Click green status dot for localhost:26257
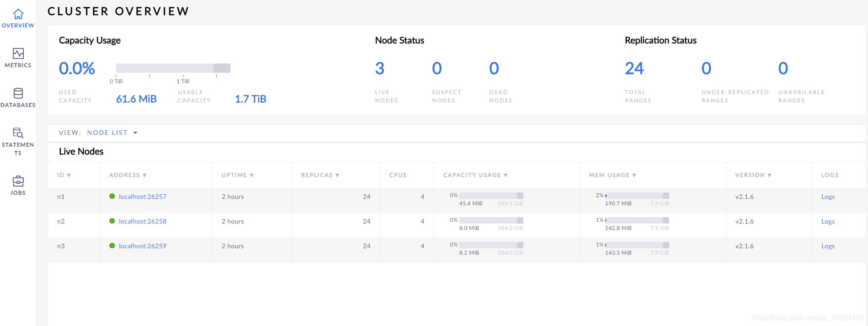This screenshot has height=326, width=868. [112, 196]
